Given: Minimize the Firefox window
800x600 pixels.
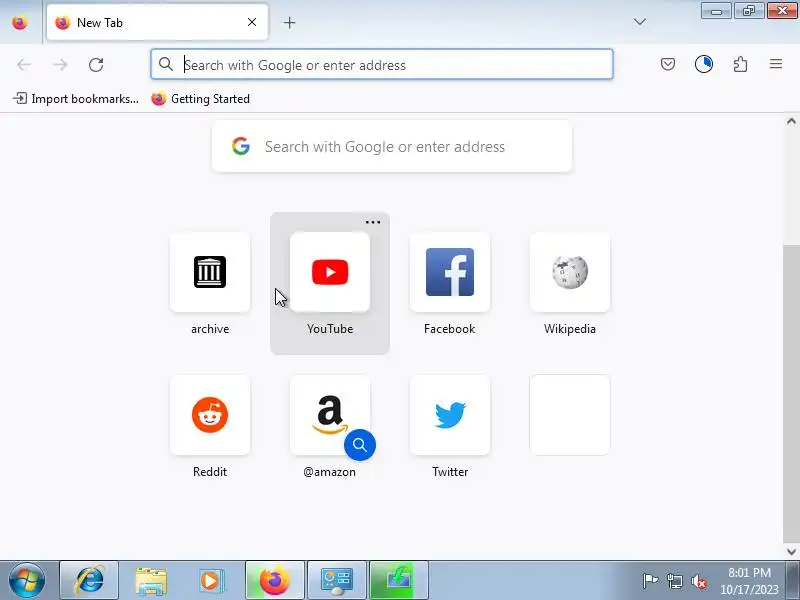Looking at the screenshot, I should (x=716, y=11).
